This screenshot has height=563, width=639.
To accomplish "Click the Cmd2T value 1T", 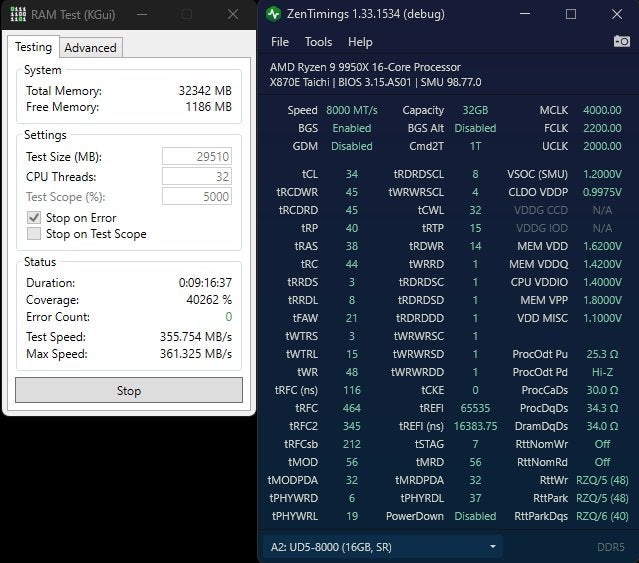I will 475,146.
